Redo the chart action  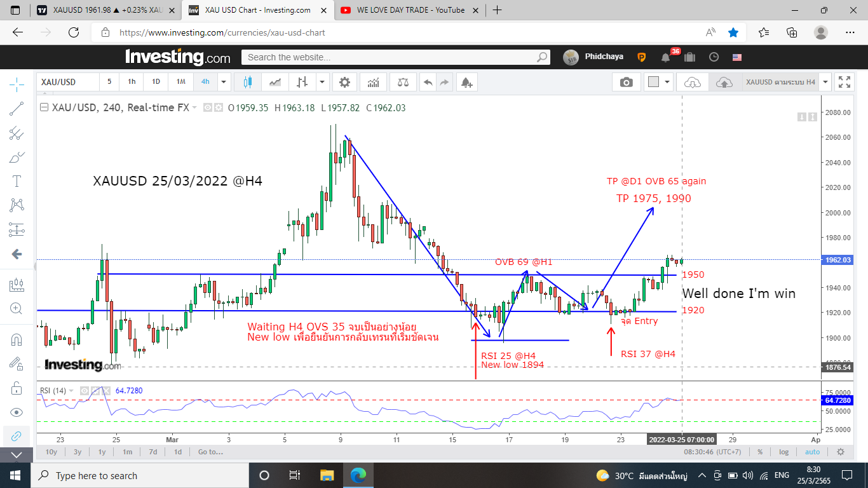click(444, 82)
